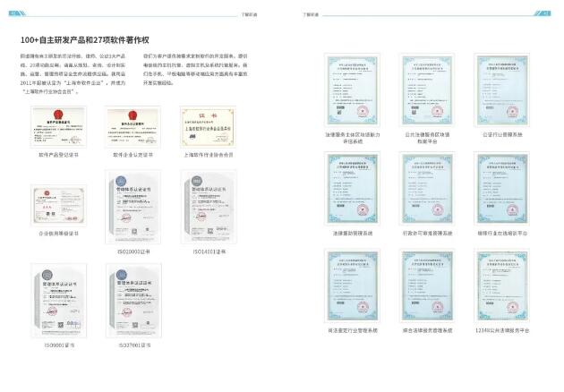
Task: Click the 行政许可审批管理系统 certificate image
Action: pos(428,189)
